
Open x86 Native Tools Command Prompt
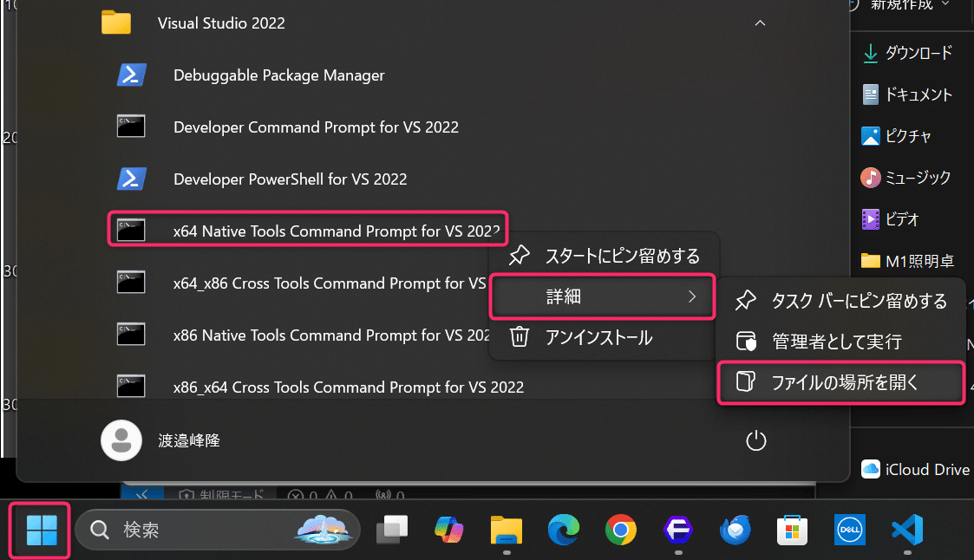click(331, 335)
